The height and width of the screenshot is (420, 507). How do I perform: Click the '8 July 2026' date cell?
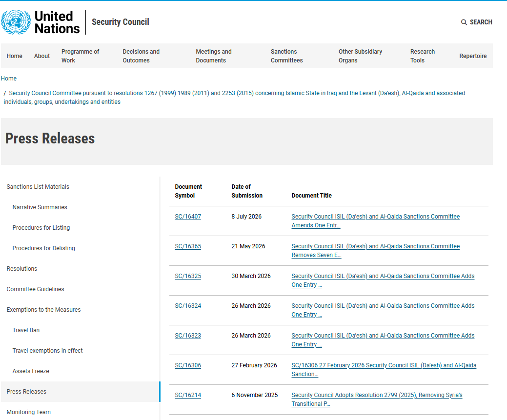click(246, 217)
